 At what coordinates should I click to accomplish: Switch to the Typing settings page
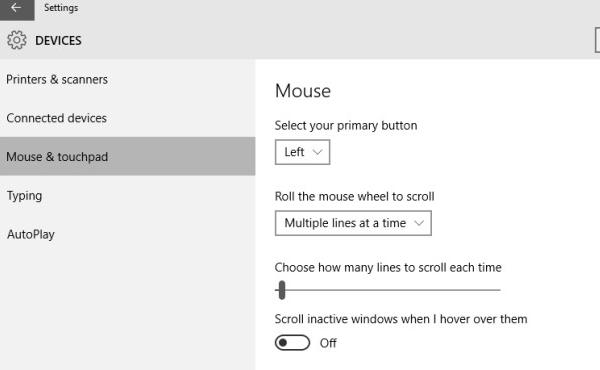click(24, 196)
